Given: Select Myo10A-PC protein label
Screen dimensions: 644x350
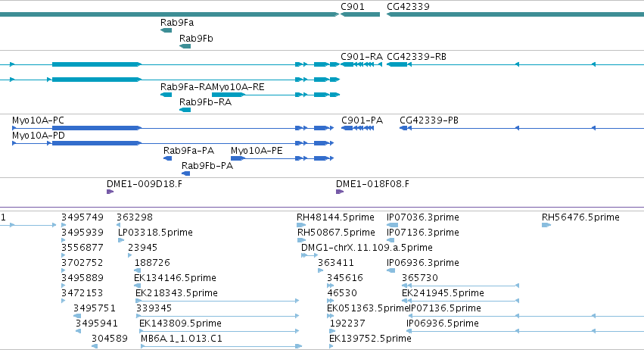Looking at the screenshot, I should tap(38, 120).
